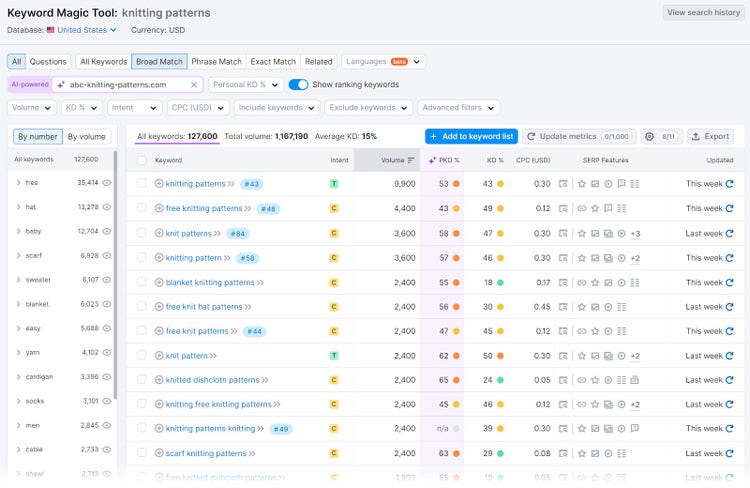Click the +3 SERP features in knit patterns row

(x=635, y=233)
